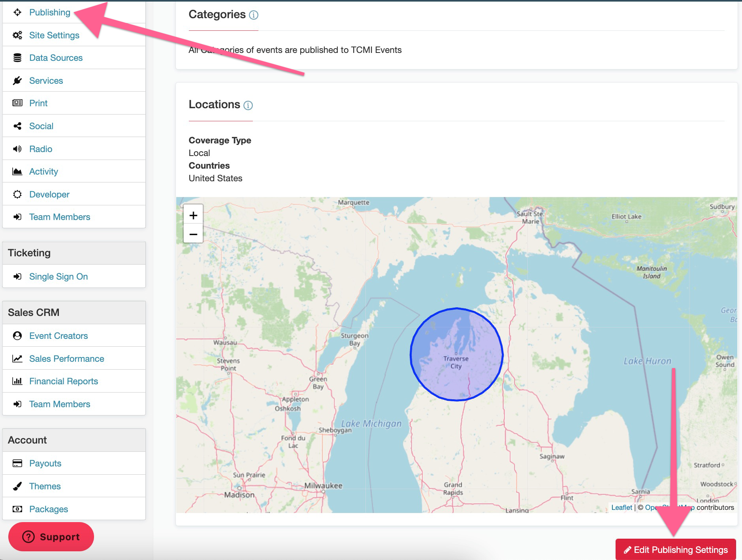Click the Event Creators user icon
This screenshot has height=560, width=742.
(17, 336)
